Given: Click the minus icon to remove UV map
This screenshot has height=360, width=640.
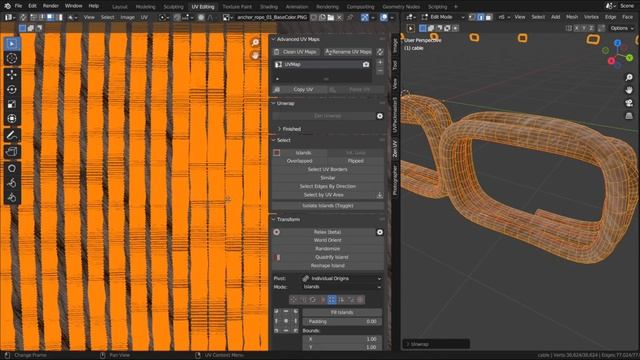Looking at the screenshot, I should click(380, 71).
